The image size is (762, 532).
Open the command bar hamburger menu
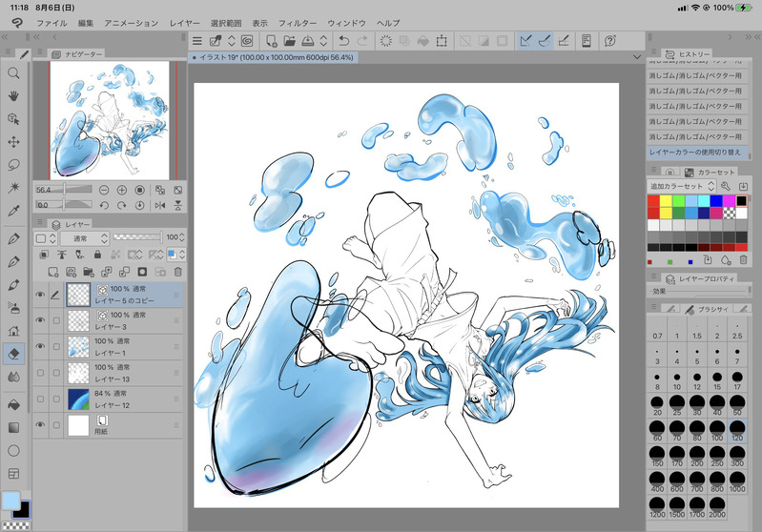196,41
